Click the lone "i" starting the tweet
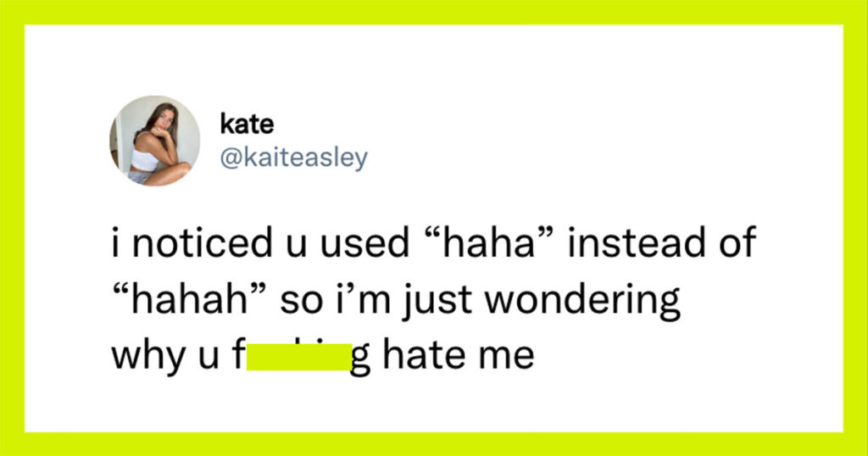Viewport: 868px width, 456px height. pyautogui.click(x=115, y=242)
